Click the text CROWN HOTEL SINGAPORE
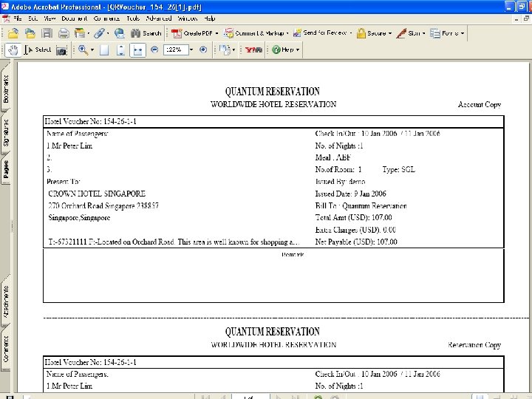This screenshot has height=399, width=532. tap(97, 194)
